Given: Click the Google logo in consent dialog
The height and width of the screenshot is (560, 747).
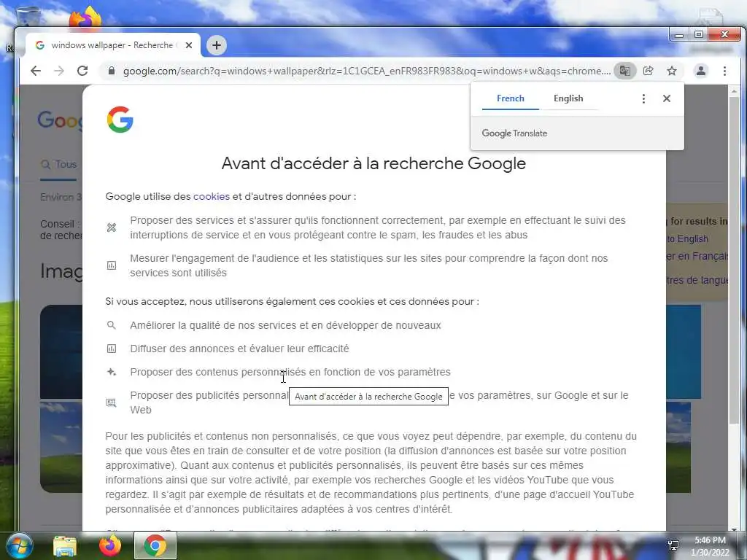Looking at the screenshot, I should pyautogui.click(x=120, y=119).
